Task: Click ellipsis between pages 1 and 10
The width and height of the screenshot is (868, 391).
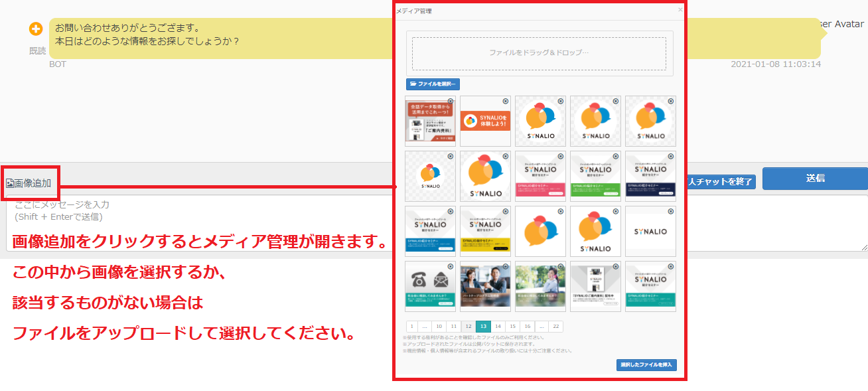Action: (x=424, y=326)
